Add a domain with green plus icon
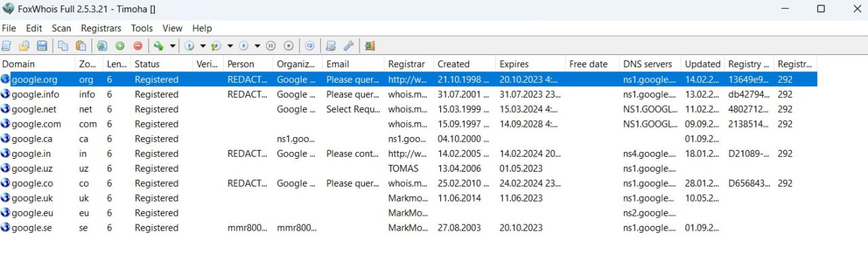Screen dimensions: 868x268 120,46
